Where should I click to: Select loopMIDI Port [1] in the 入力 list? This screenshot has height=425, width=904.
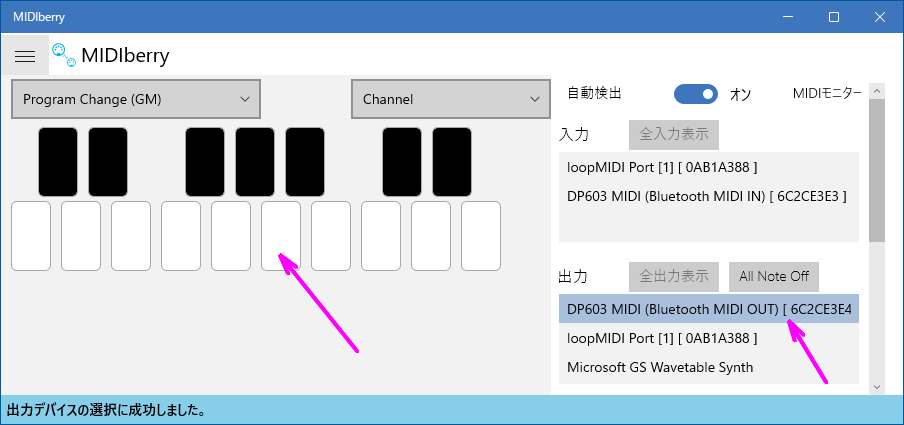(x=709, y=167)
